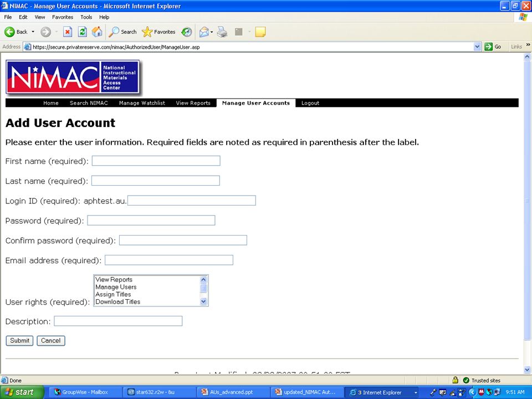Open the Edit menu
532x399 pixels.
coord(23,17)
